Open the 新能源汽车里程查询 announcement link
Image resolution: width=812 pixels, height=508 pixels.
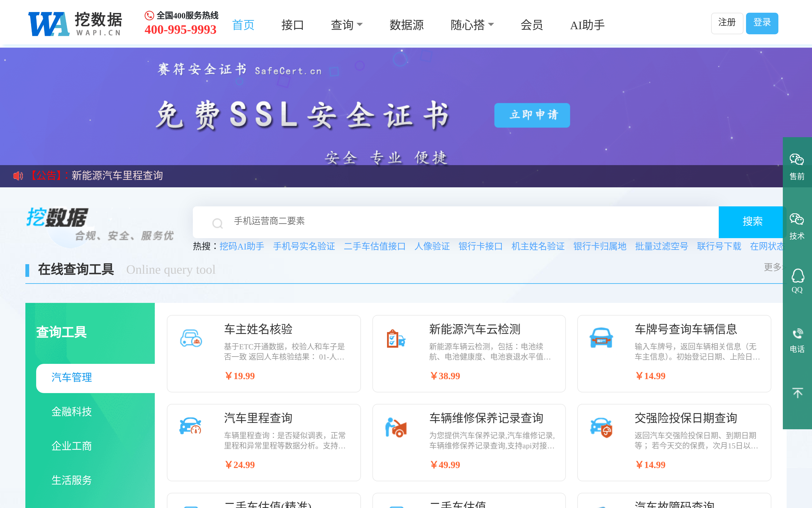click(x=117, y=176)
